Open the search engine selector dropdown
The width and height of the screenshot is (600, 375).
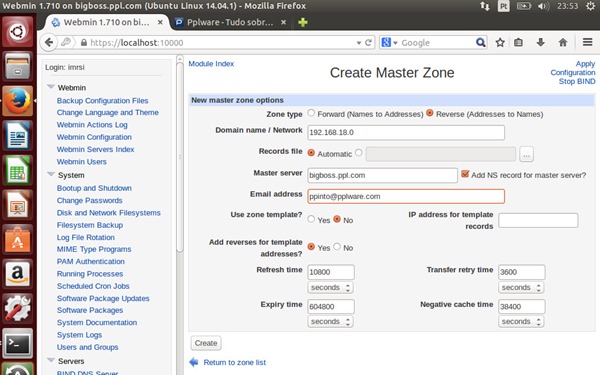coord(390,42)
